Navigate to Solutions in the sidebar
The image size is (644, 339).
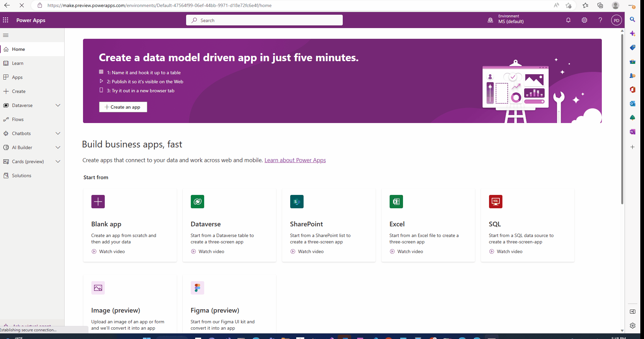21,175
